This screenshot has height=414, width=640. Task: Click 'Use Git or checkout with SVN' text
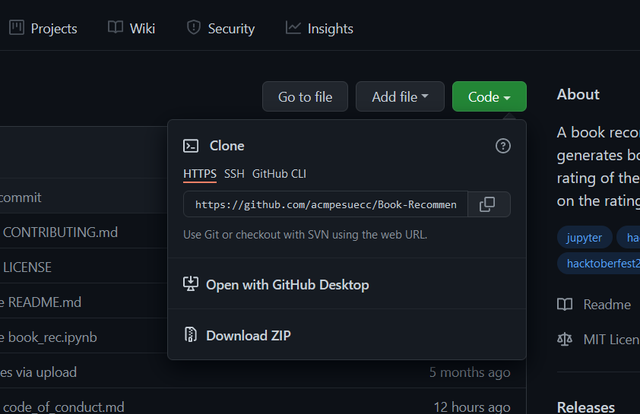click(x=305, y=235)
